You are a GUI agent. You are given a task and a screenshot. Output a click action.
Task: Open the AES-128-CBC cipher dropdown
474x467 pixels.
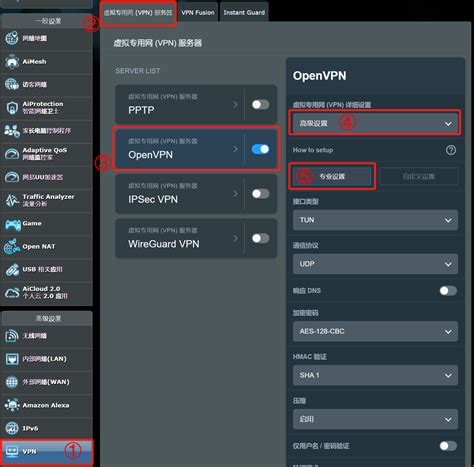(x=375, y=331)
